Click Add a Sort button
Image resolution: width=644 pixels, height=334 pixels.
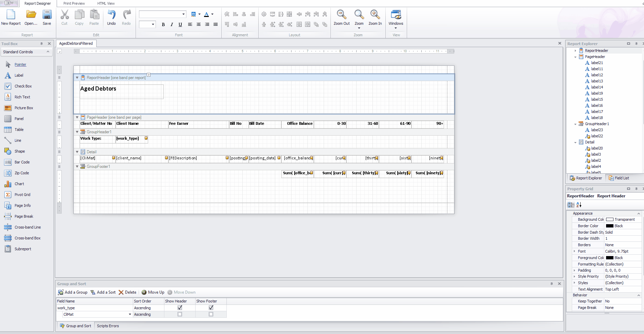pos(103,292)
